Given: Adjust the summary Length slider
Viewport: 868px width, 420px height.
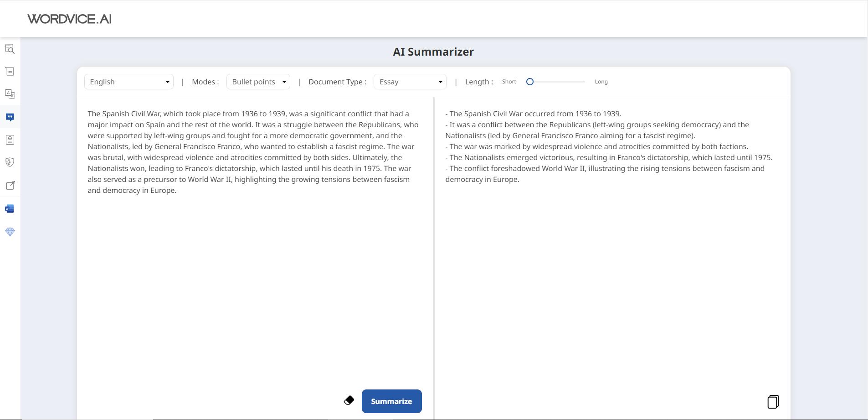Looking at the screenshot, I should tap(529, 82).
